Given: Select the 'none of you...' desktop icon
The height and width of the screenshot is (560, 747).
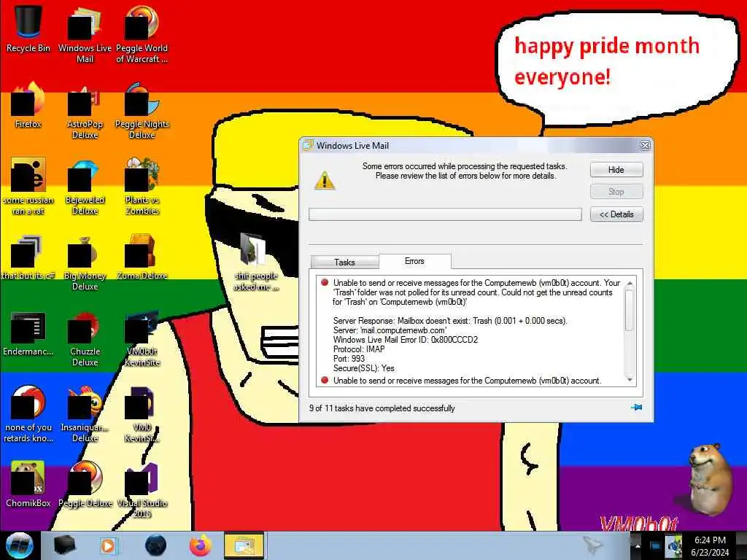Looking at the screenshot, I should [28, 413].
